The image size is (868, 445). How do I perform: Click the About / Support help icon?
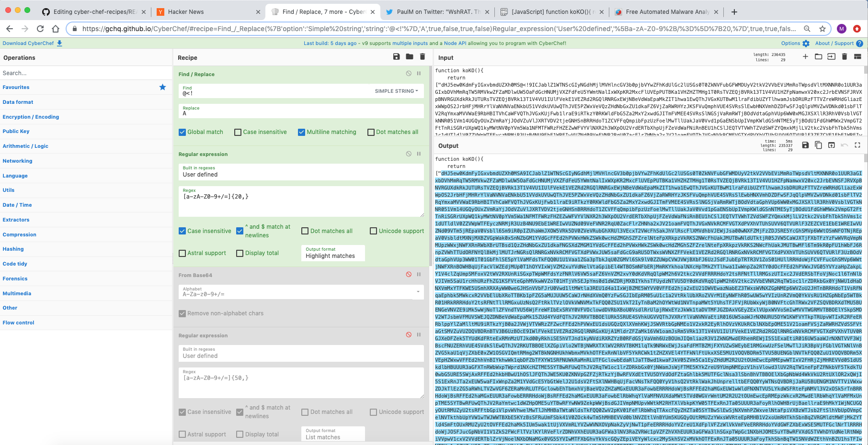pyautogui.click(x=859, y=44)
